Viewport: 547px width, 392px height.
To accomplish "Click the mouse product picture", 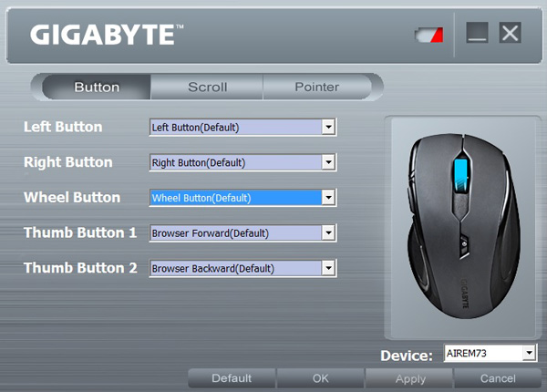I will point(464,226).
